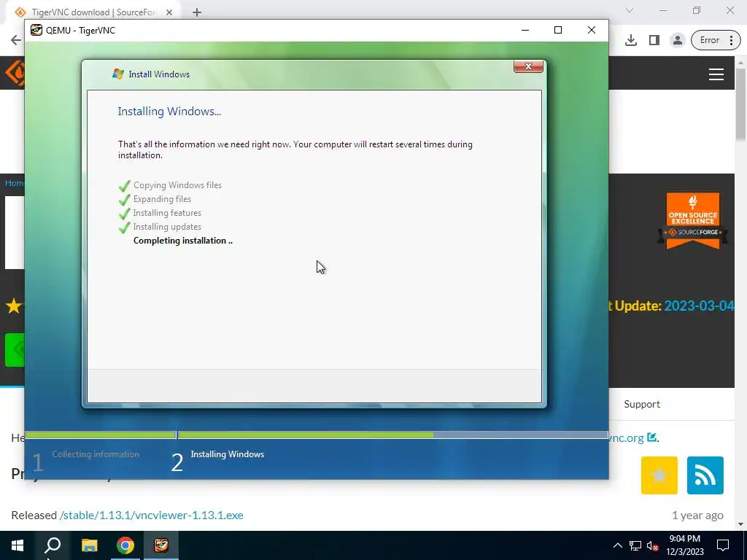Open the clock showing 9:04 PM
This screenshot has height=560, width=747.
point(684,545)
